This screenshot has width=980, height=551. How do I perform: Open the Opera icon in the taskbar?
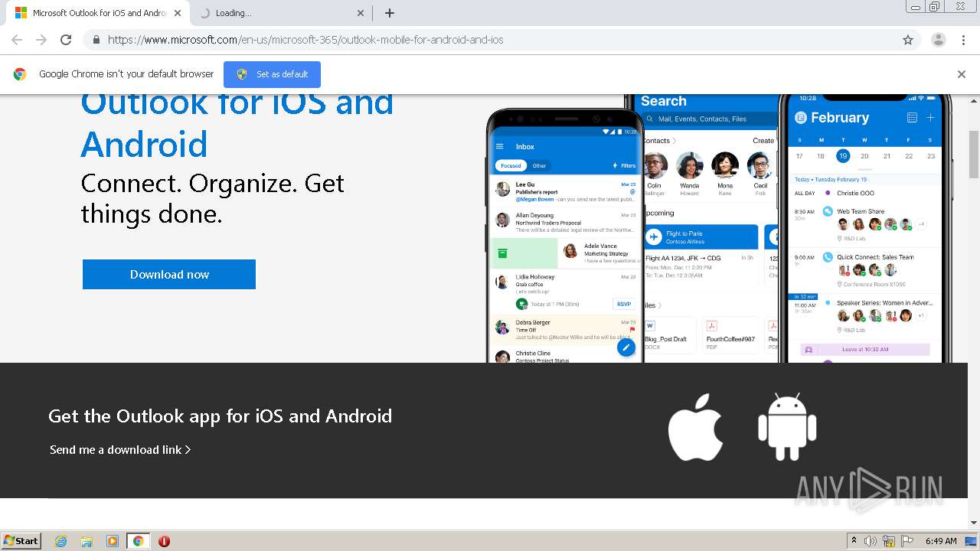coord(164,541)
